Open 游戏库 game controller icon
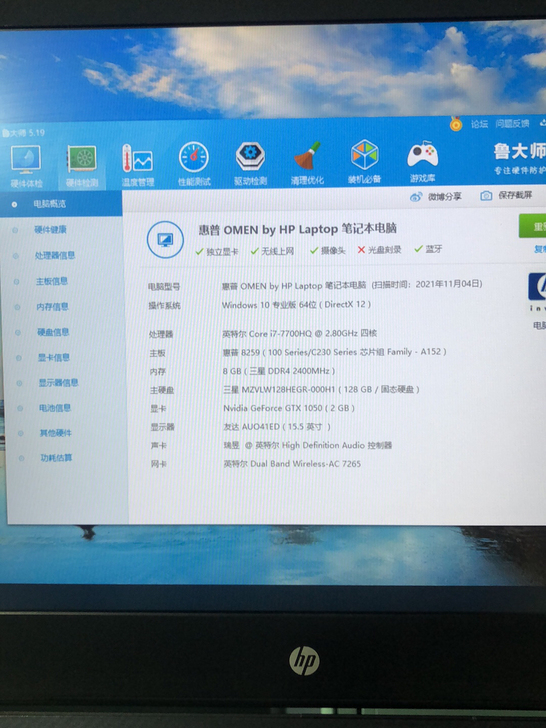This screenshot has width=546, height=728. [x=422, y=161]
